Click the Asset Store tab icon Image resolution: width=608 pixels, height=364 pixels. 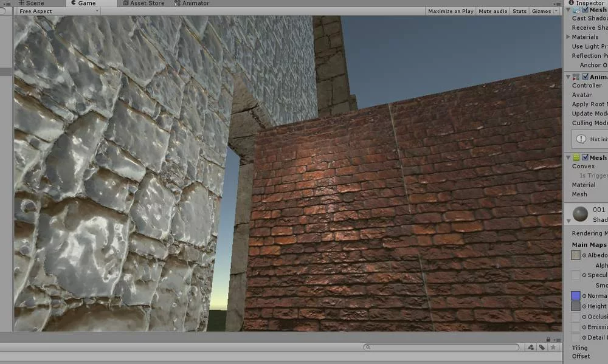[x=126, y=2]
